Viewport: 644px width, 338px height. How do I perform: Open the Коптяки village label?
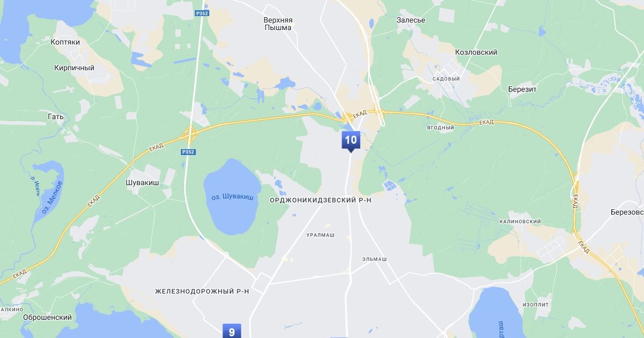click(65, 41)
